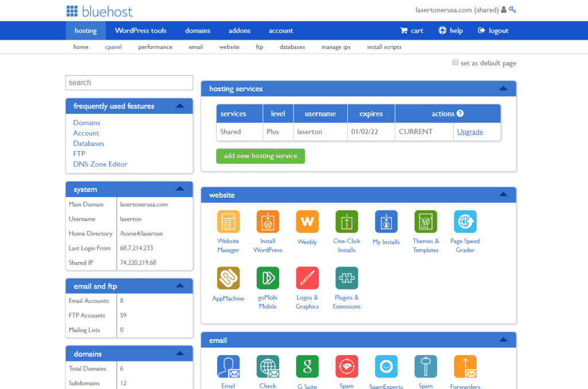588x389 pixels.
Task: Open the website subnav item
Action: click(229, 47)
